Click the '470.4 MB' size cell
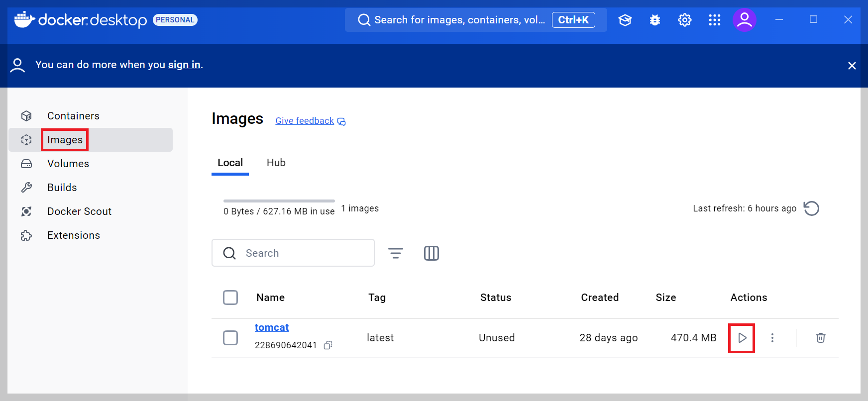 (x=694, y=338)
